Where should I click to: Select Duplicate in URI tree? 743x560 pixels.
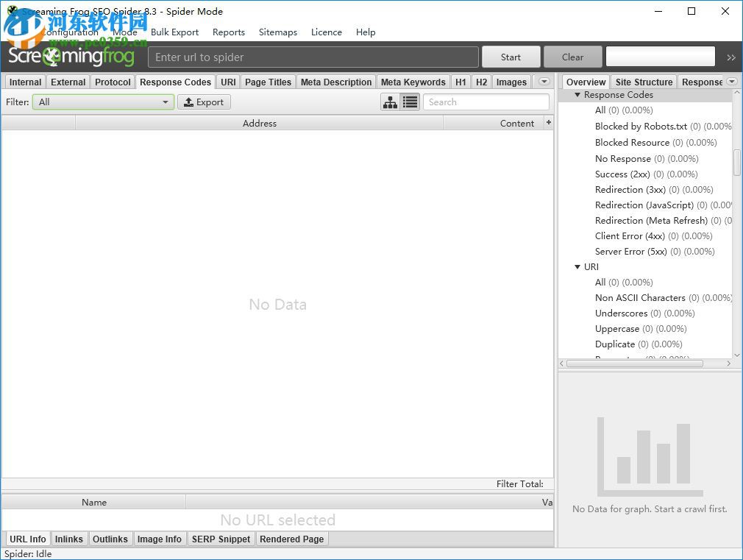(639, 344)
